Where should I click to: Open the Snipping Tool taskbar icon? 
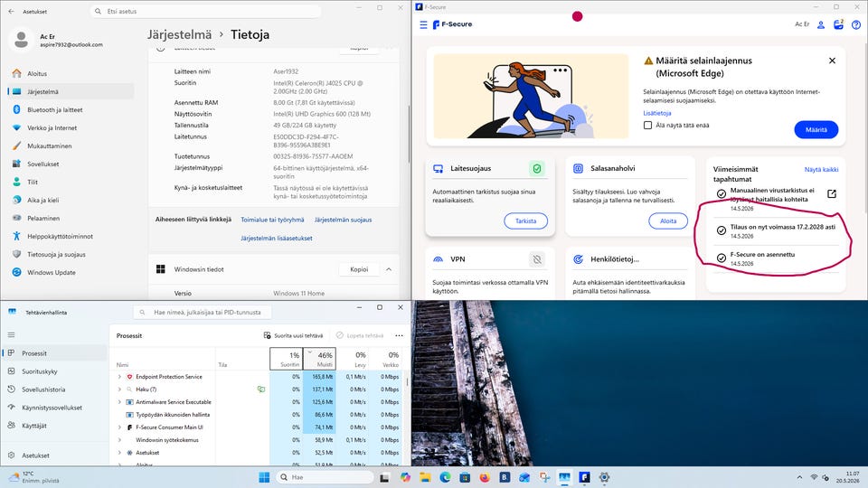pyautogui.click(x=544, y=477)
